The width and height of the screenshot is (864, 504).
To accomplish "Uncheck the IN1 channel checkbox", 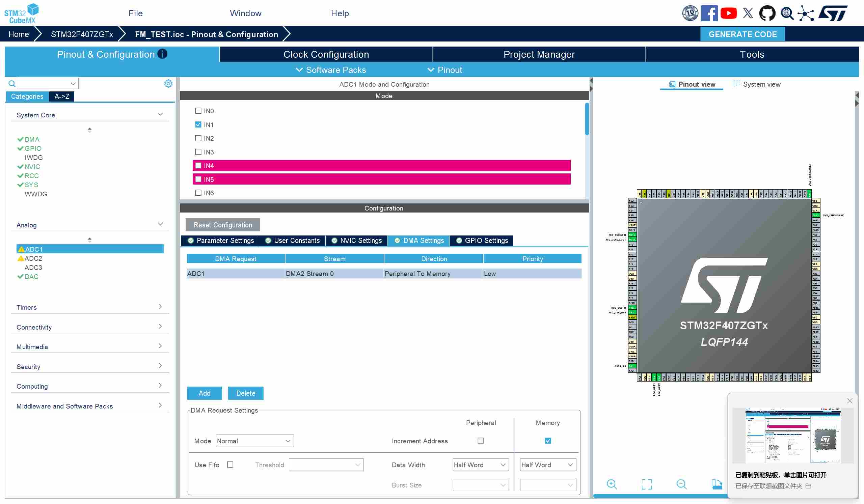I will click(198, 124).
